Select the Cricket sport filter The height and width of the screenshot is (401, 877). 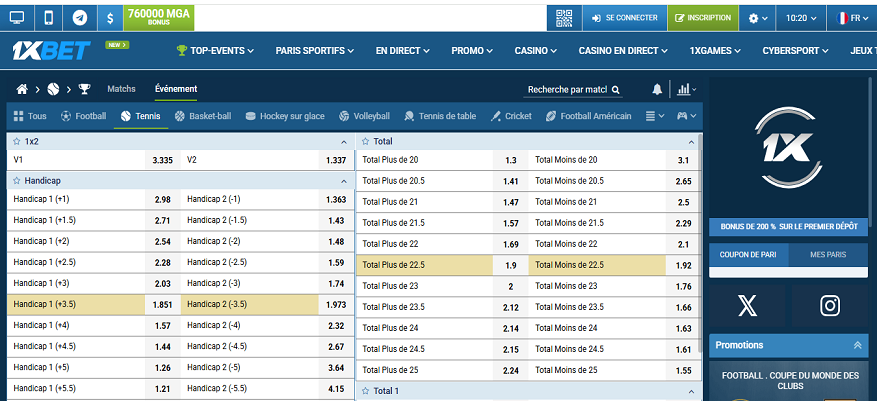click(511, 116)
